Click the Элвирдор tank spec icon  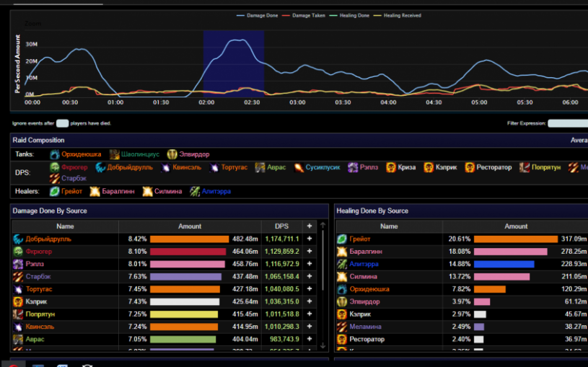pos(172,154)
